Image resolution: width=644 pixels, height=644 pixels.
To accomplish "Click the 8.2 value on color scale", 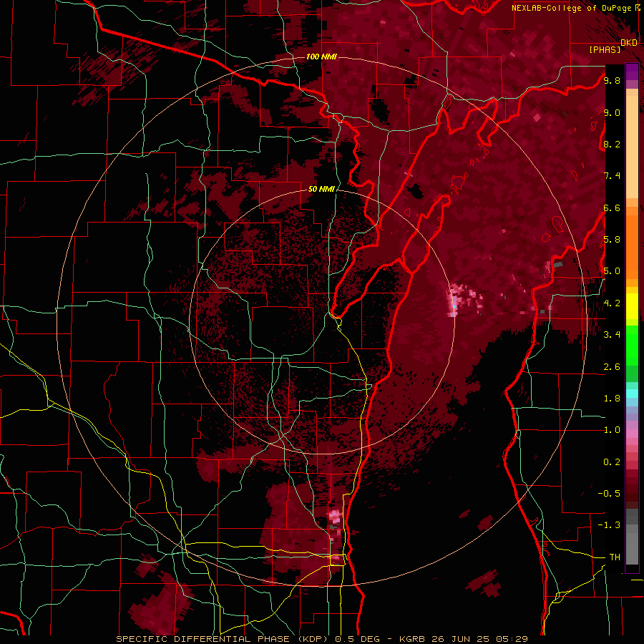I will [x=612, y=144].
